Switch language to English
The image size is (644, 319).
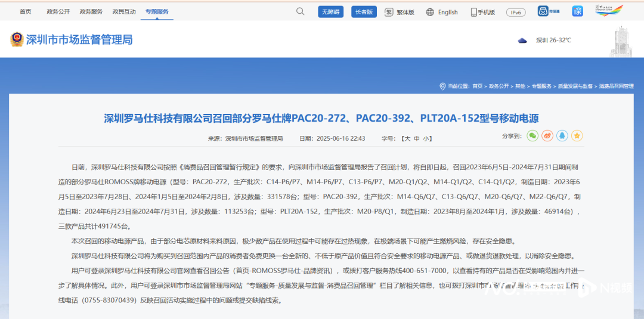(443, 12)
